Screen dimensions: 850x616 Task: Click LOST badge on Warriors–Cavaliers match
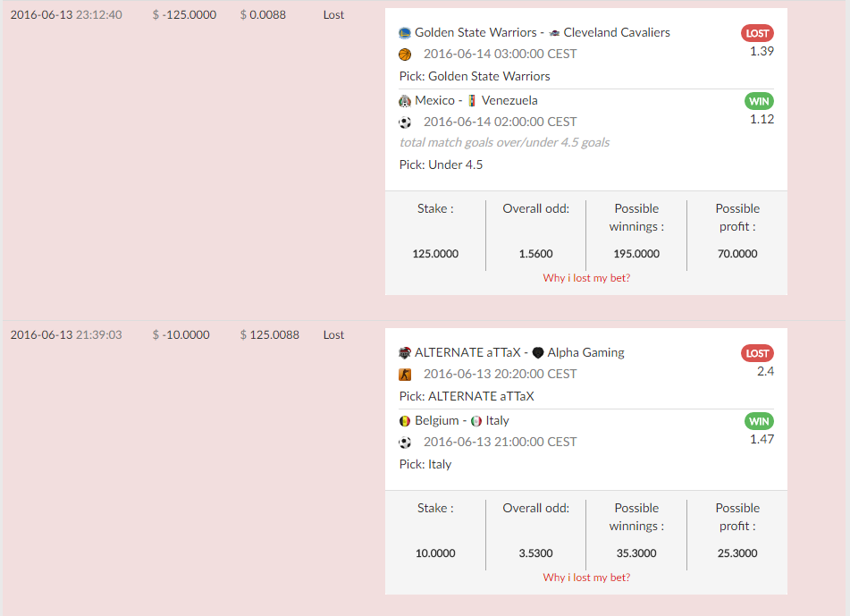(x=757, y=33)
